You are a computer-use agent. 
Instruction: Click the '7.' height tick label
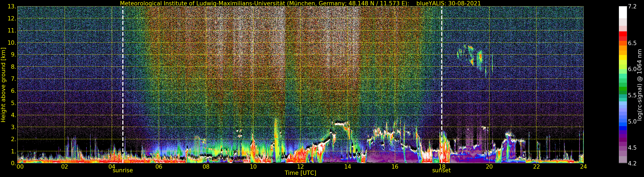click(x=13, y=79)
